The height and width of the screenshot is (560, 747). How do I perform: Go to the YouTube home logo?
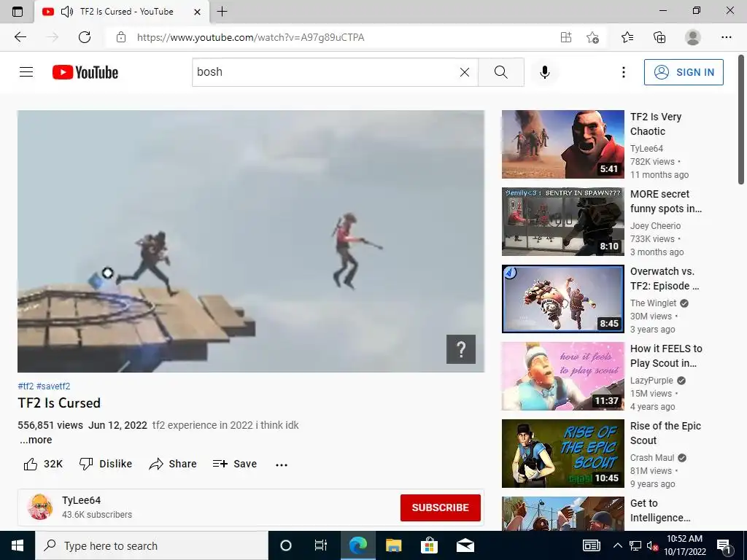[x=85, y=72]
